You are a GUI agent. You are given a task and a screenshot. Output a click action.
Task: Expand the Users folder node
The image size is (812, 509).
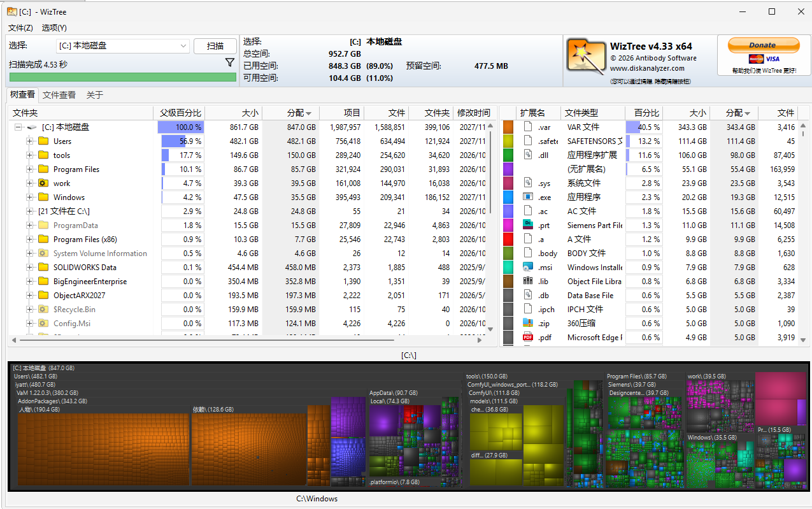30,141
